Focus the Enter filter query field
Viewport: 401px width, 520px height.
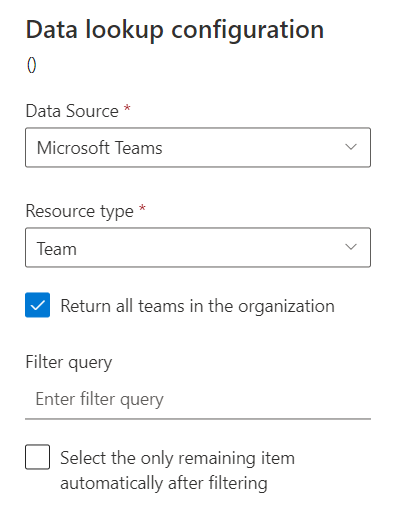[198, 399]
